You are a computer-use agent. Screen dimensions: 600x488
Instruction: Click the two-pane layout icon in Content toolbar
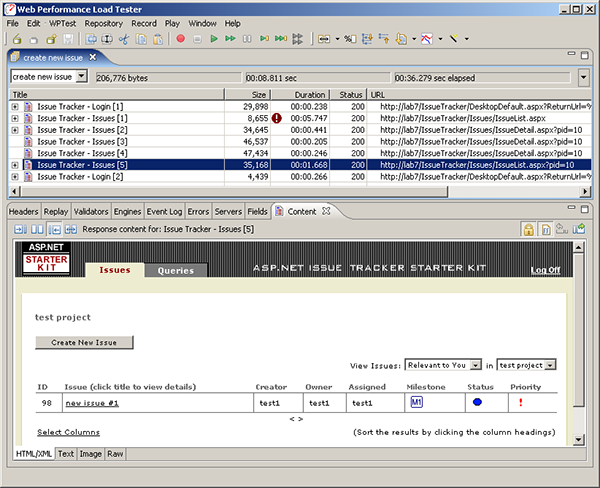tap(37, 229)
